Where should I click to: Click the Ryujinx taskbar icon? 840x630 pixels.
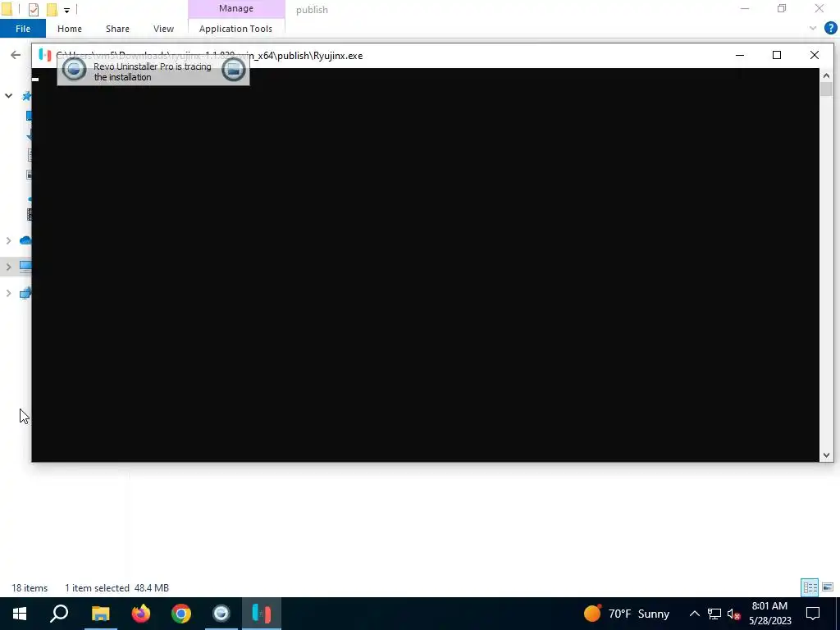262,614
